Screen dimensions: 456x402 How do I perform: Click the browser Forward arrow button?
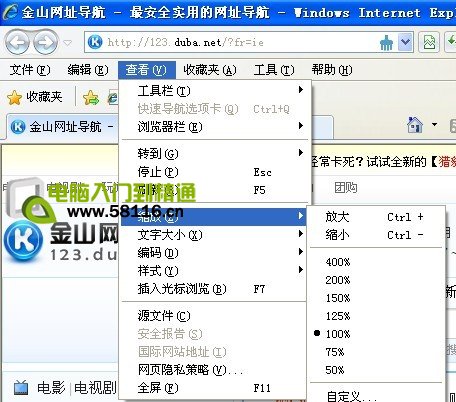pos(46,42)
